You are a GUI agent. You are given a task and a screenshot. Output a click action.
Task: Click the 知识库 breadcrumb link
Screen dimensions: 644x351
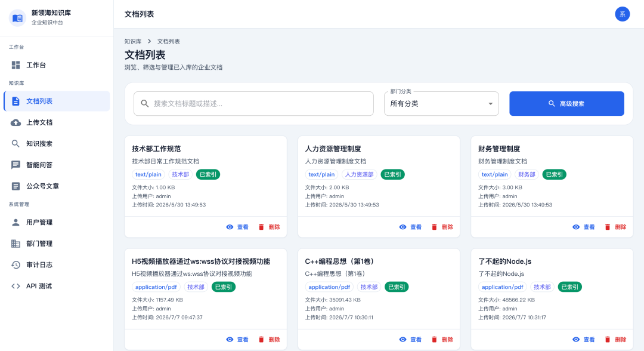click(x=132, y=42)
